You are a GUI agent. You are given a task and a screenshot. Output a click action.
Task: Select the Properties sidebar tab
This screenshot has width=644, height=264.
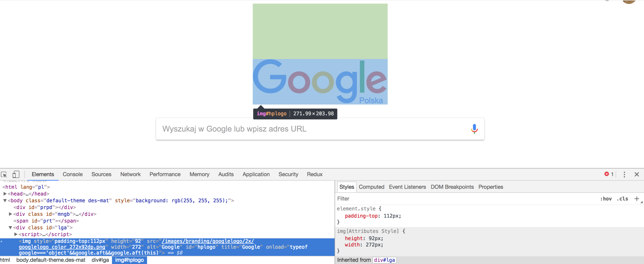point(490,187)
